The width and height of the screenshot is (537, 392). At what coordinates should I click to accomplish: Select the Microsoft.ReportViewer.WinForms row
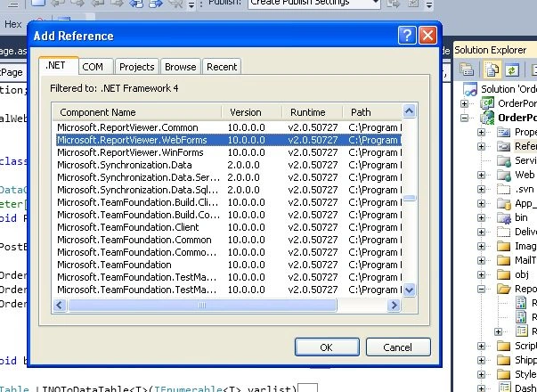coord(229,152)
